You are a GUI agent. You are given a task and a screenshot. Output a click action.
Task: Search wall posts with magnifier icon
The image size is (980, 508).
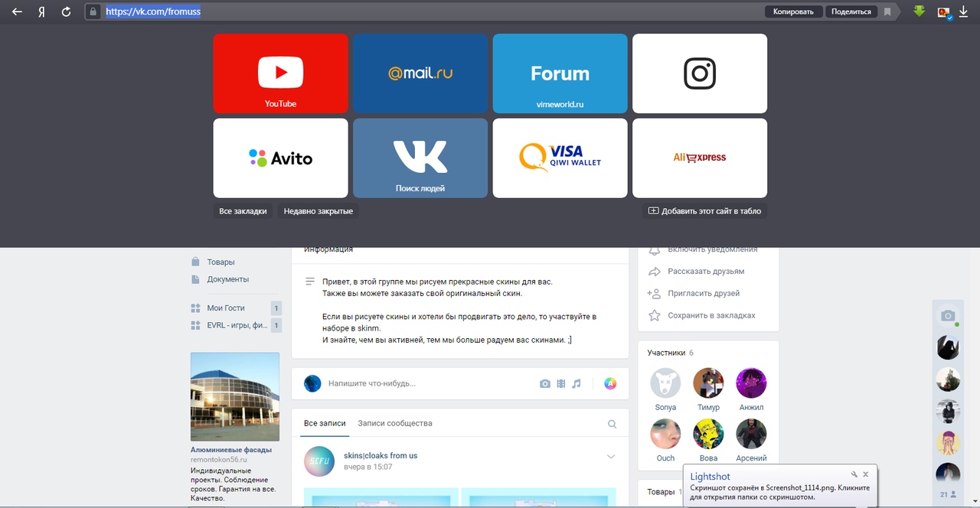(x=612, y=424)
